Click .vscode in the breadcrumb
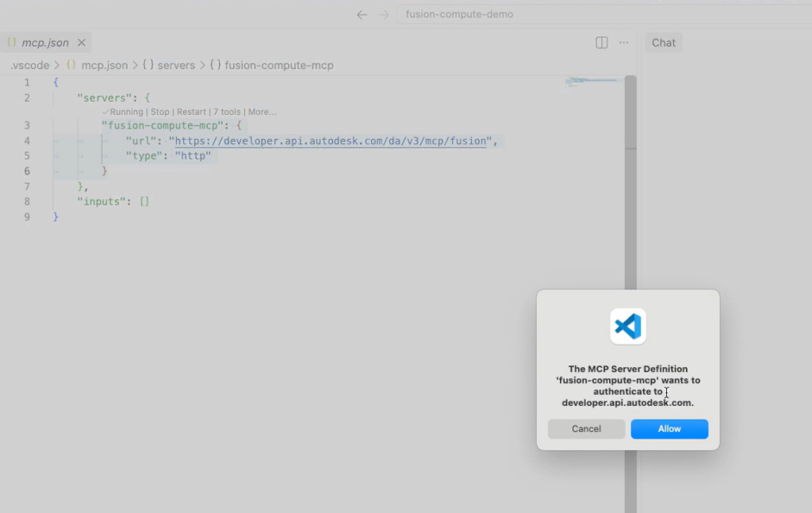The width and height of the screenshot is (812, 513). coord(29,65)
